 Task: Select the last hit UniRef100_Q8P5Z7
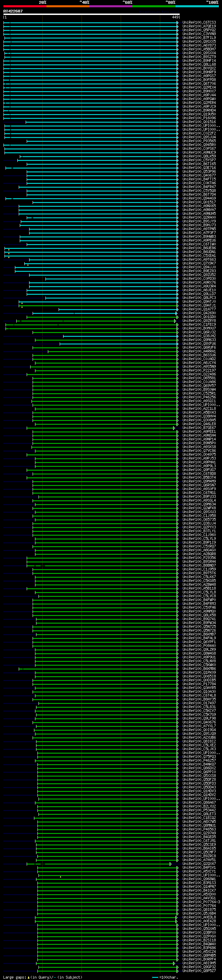(199, 971)
